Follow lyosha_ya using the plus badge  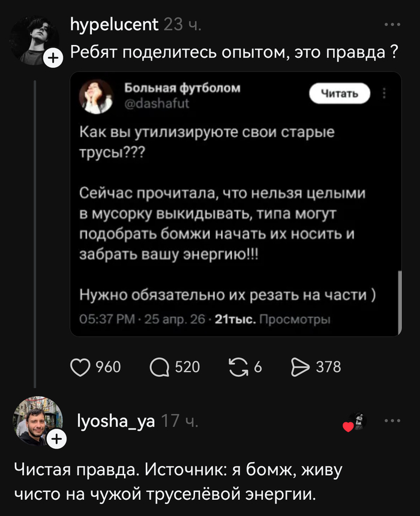click(56, 440)
